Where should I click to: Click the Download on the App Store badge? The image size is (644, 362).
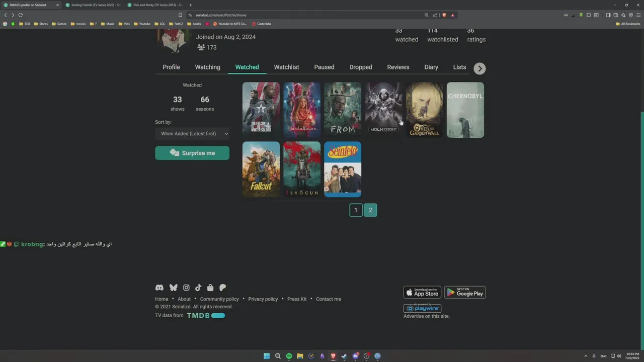click(x=422, y=292)
